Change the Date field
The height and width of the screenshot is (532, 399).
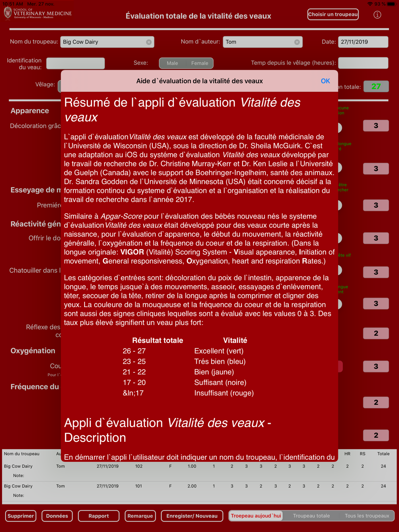(363, 42)
